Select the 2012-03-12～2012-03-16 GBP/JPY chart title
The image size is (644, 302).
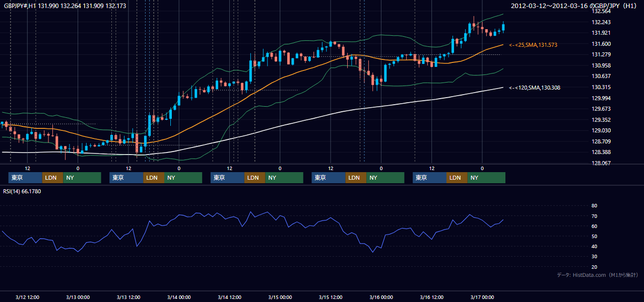click(574, 6)
